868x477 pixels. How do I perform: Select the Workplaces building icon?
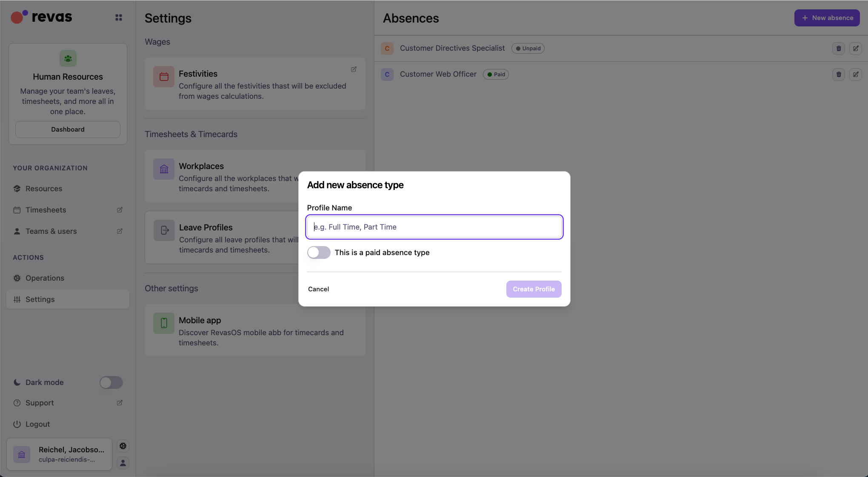coord(164,169)
